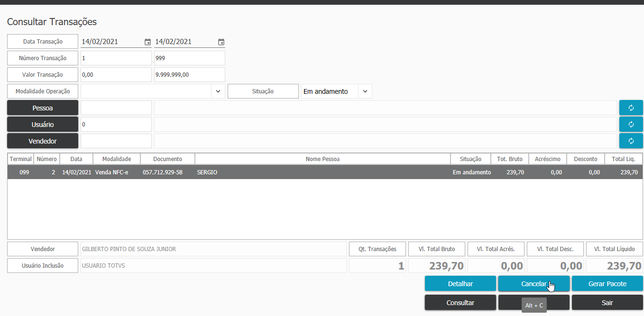
Task: Click the Usuário code field with 0
Action: (x=116, y=124)
